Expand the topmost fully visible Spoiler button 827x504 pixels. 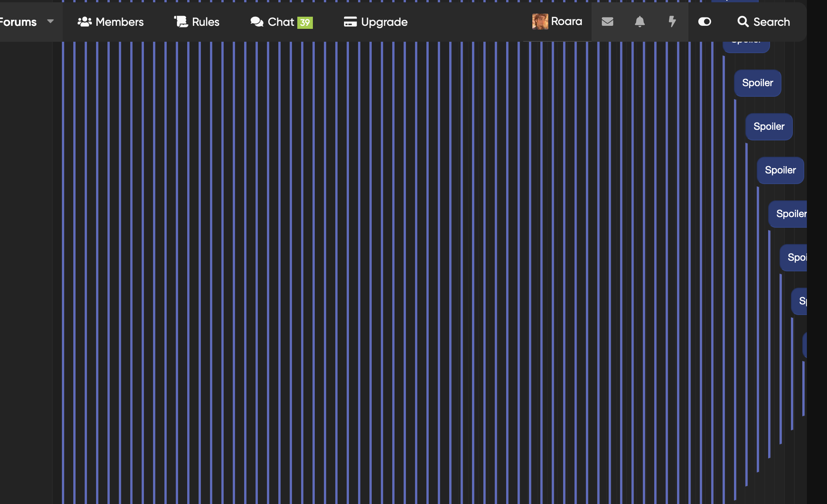[x=758, y=83]
